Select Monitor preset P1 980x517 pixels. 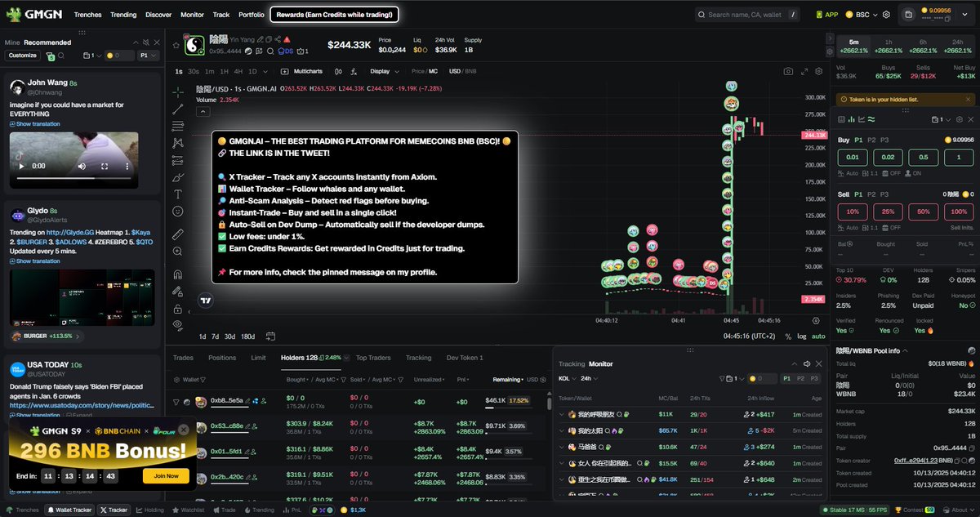point(786,379)
